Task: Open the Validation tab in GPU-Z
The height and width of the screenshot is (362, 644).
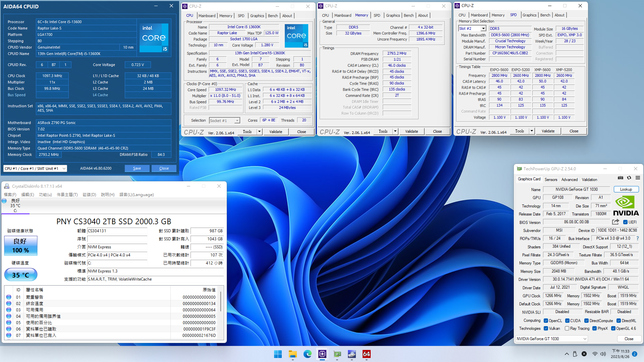Action: pyautogui.click(x=589, y=180)
